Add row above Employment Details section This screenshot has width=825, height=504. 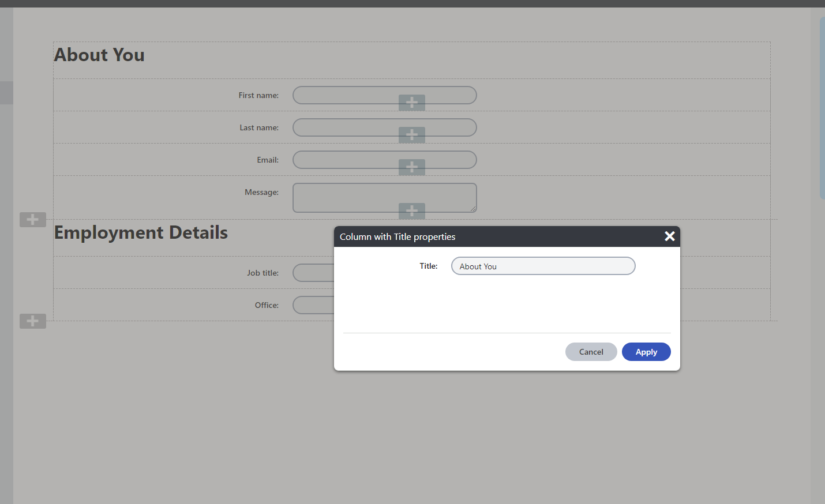[x=33, y=220]
